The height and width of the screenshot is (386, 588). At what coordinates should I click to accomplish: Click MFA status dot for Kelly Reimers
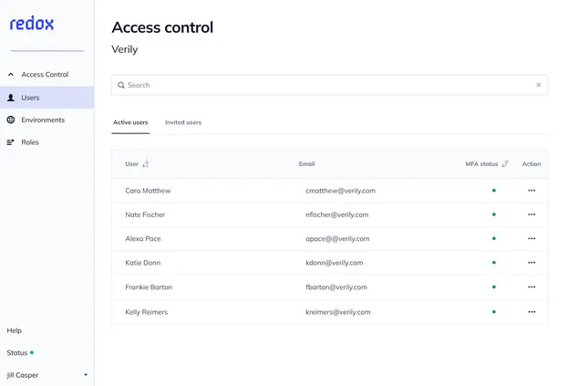coord(494,312)
